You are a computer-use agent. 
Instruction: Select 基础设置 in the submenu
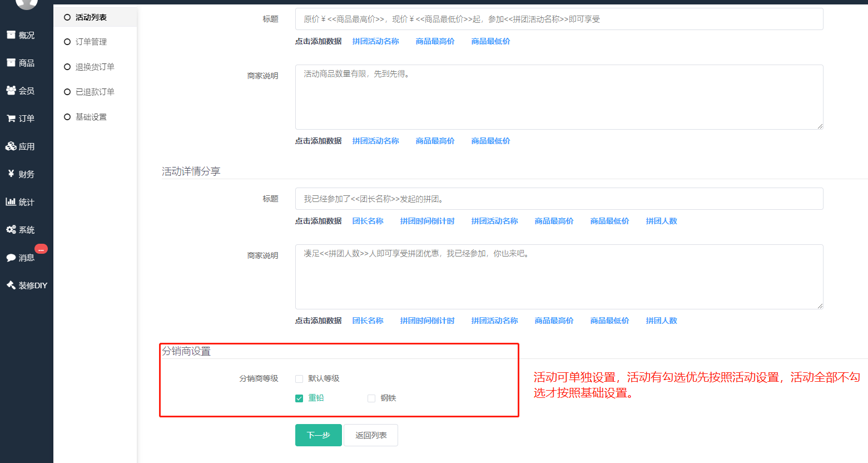[91, 117]
